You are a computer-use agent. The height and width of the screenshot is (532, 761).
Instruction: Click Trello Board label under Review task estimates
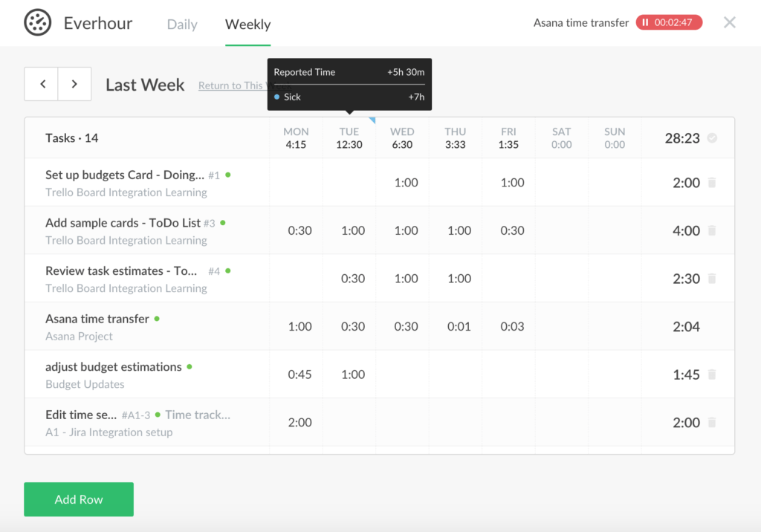(126, 288)
